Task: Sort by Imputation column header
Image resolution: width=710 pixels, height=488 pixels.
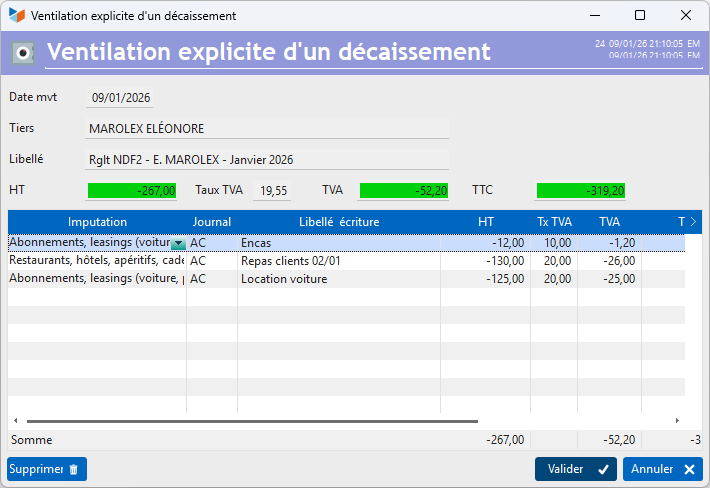Action: 97,222
